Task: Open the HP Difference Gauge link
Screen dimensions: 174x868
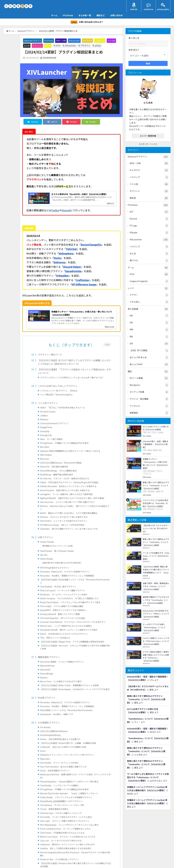Action: click(x=84, y=284)
